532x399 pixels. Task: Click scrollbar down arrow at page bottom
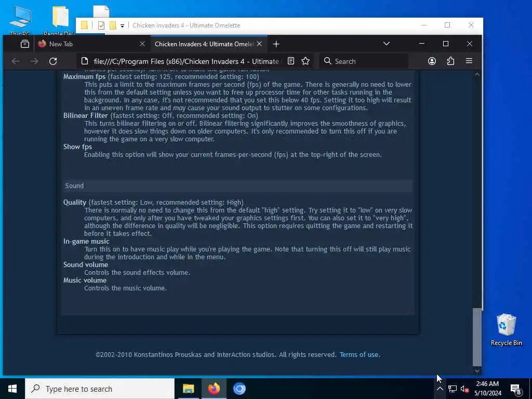(x=477, y=371)
